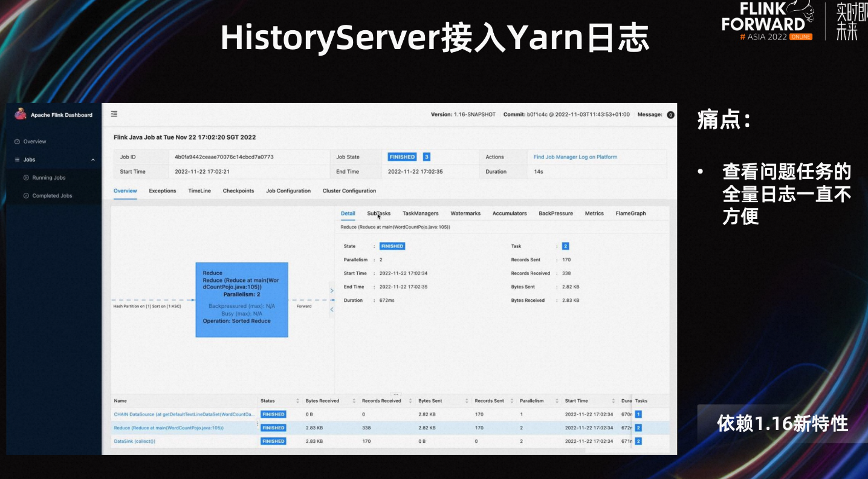
Task: Open the Accumulators tab
Action: [x=510, y=213]
